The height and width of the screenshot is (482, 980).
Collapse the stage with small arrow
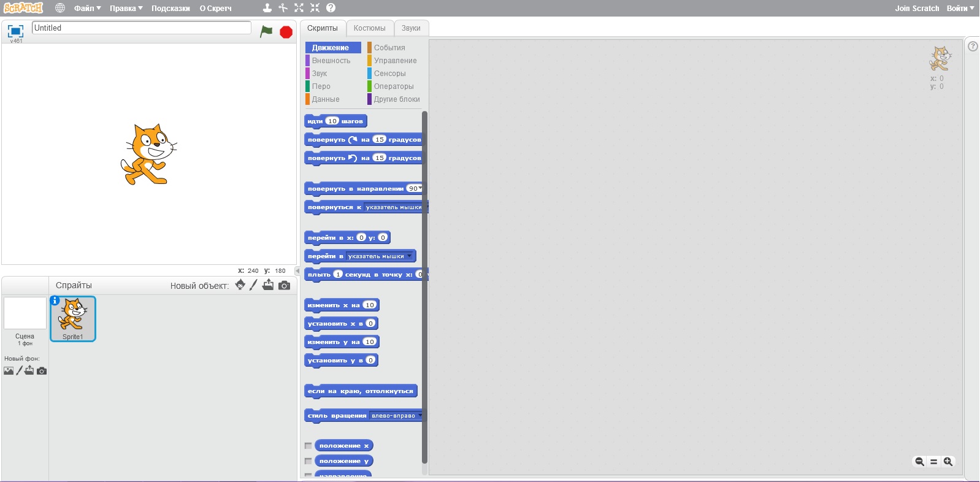tap(297, 270)
